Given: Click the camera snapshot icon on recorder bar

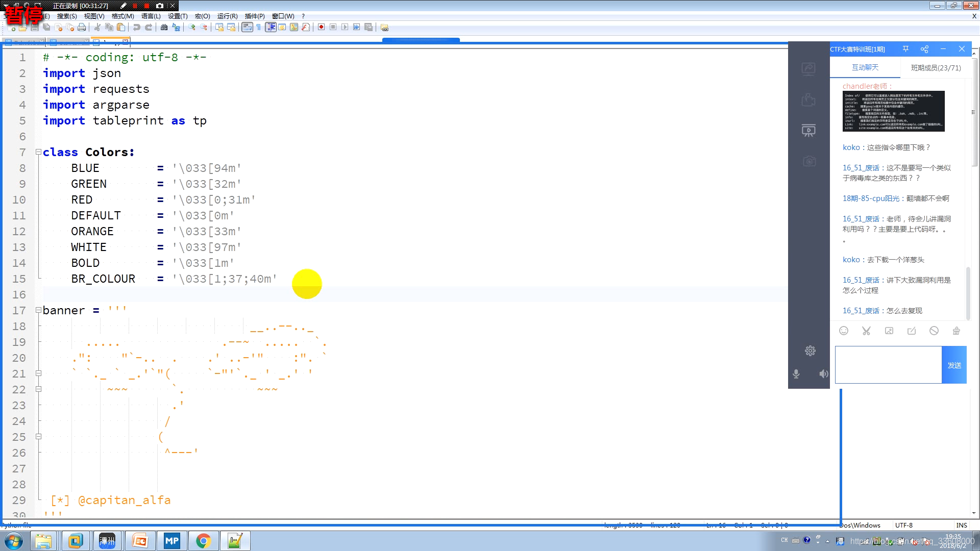Looking at the screenshot, I should point(160,6).
